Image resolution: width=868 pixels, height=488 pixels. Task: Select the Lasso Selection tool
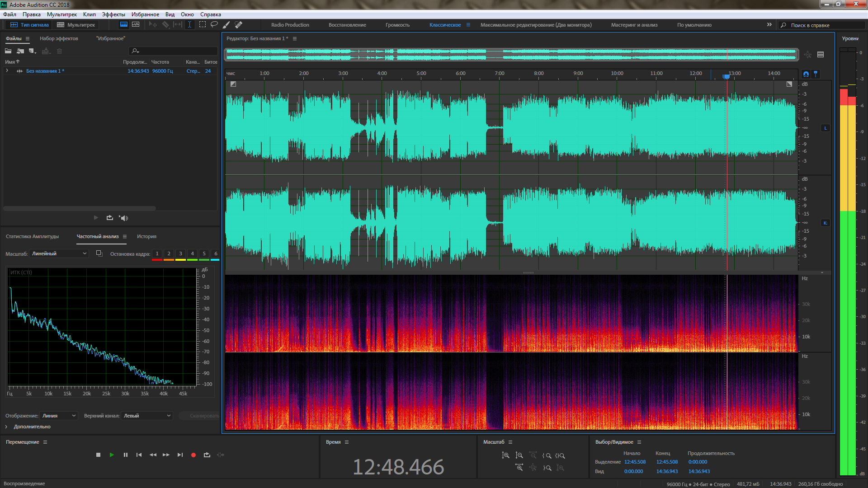click(x=214, y=25)
